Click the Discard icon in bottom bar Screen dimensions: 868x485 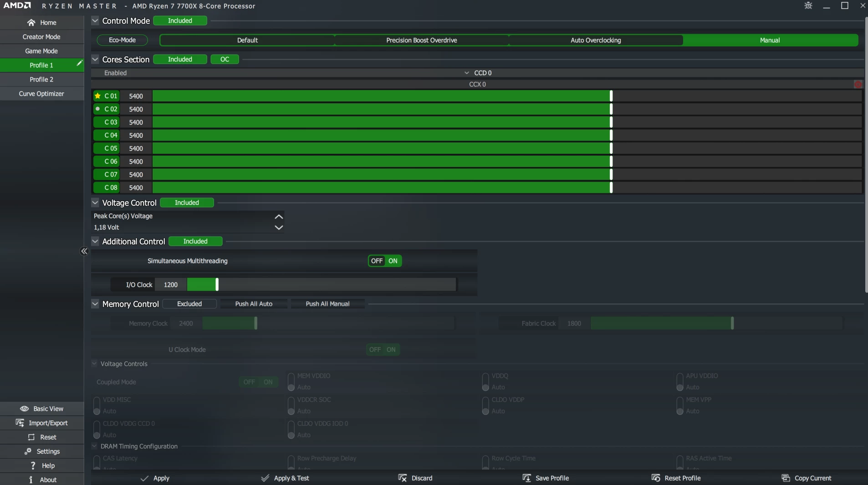tap(403, 478)
